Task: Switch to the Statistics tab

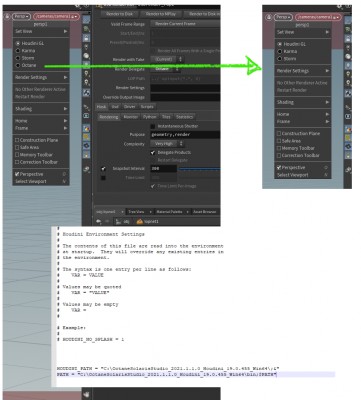Action: [x=184, y=117]
